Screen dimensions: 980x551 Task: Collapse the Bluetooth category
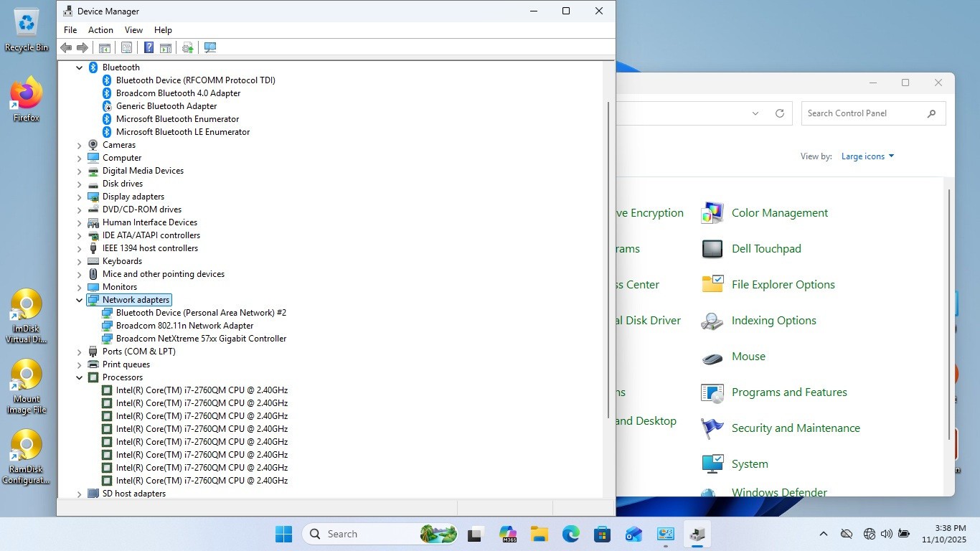click(x=80, y=67)
